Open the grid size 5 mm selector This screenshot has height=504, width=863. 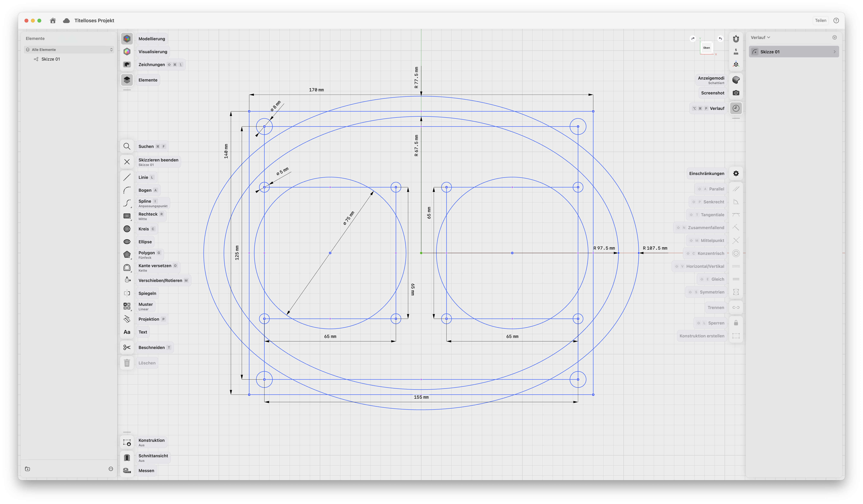point(736,52)
